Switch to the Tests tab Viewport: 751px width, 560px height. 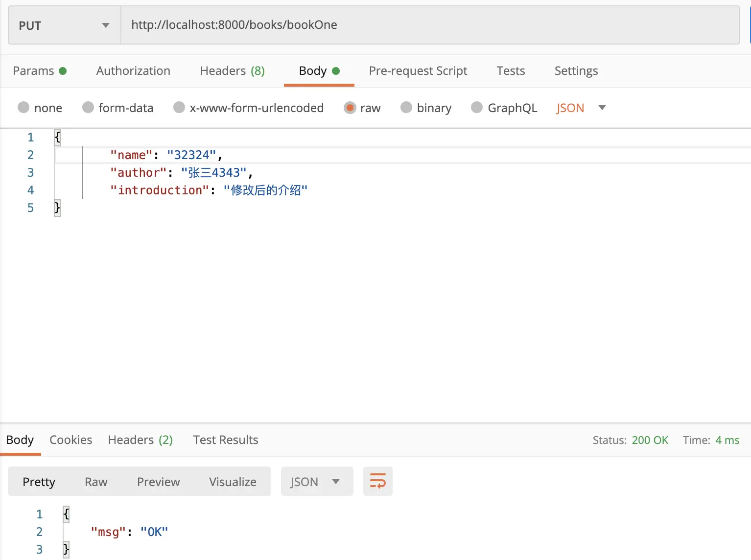[511, 71]
